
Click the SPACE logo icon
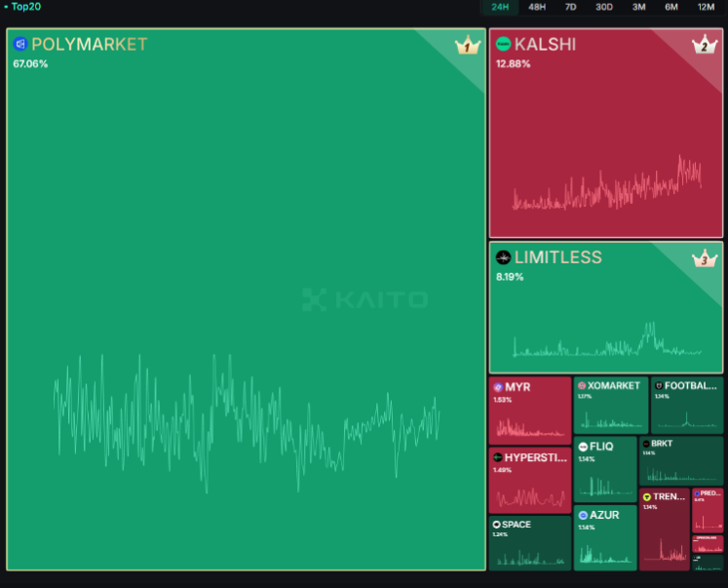tap(496, 525)
